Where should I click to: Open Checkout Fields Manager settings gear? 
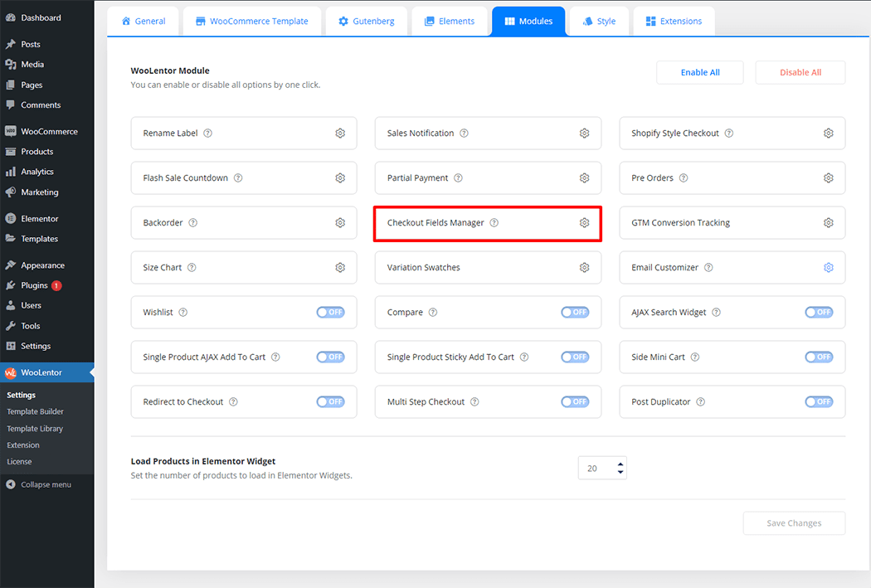pyautogui.click(x=584, y=222)
